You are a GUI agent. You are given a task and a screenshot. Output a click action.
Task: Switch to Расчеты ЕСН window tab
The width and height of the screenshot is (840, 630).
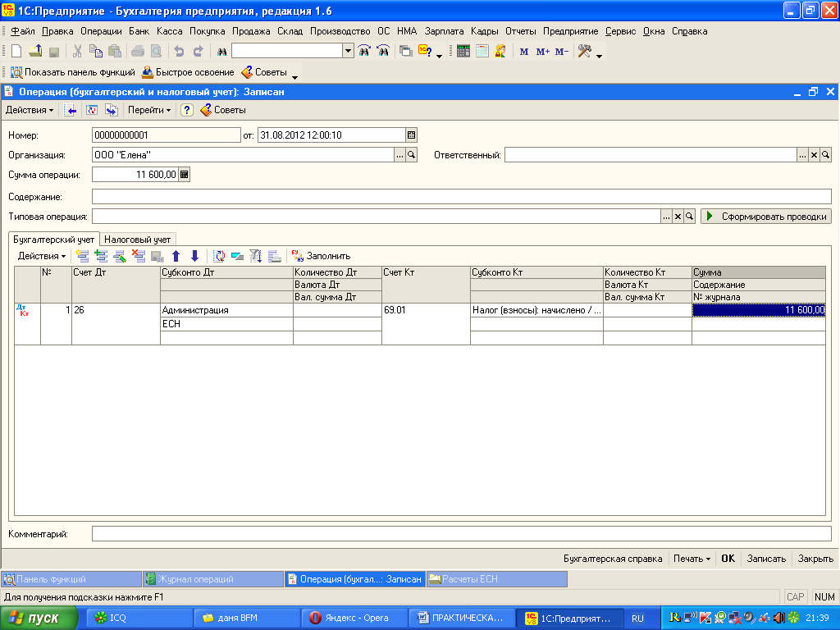click(x=496, y=579)
